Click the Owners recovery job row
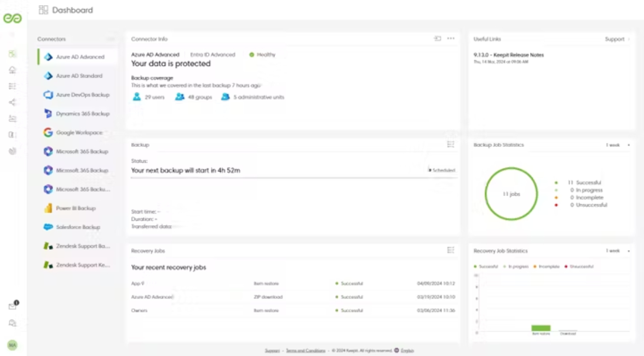 294,311
